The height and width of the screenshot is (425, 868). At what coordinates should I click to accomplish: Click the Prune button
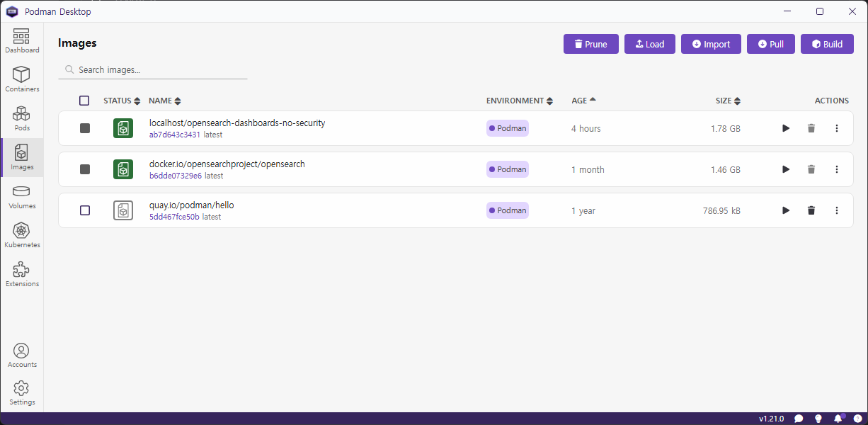coord(591,44)
